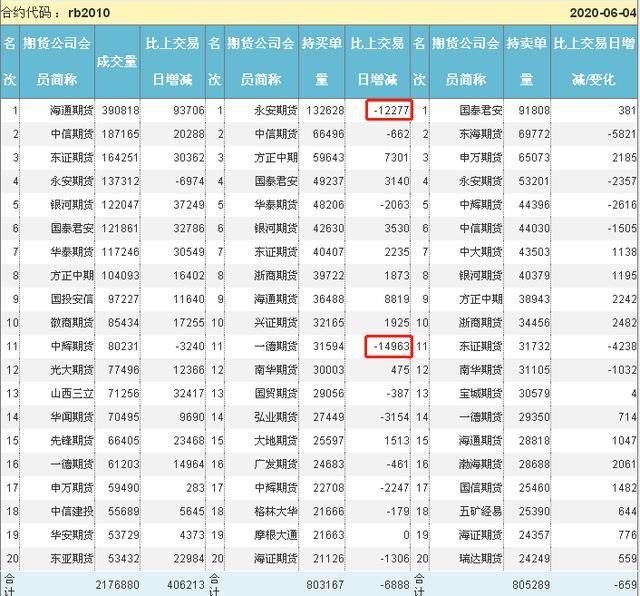The height and width of the screenshot is (596, 640).
Task: Open the 瑞达期货 company entry
Action: tap(464, 558)
